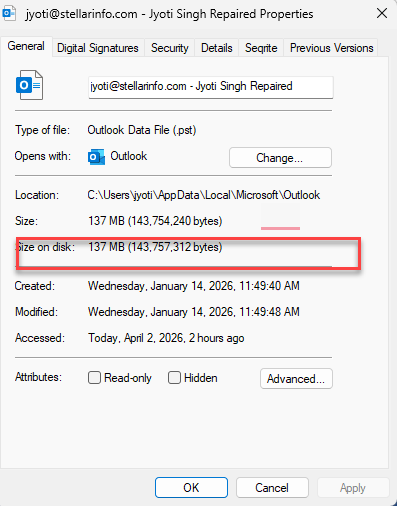The width and height of the screenshot is (397, 506).
Task: Go to the Details tab
Action: click(217, 48)
